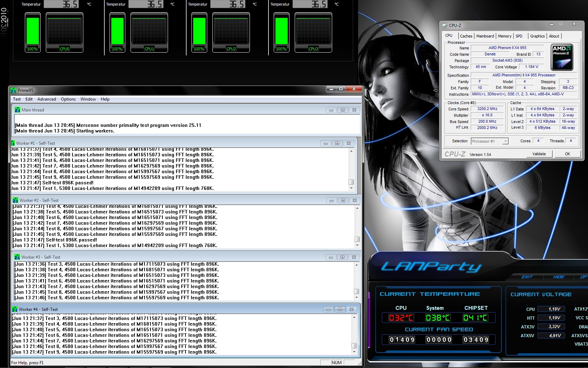Minimize the Worker #4 child window
The height and width of the screenshot is (368, 588).
[x=328, y=309]
